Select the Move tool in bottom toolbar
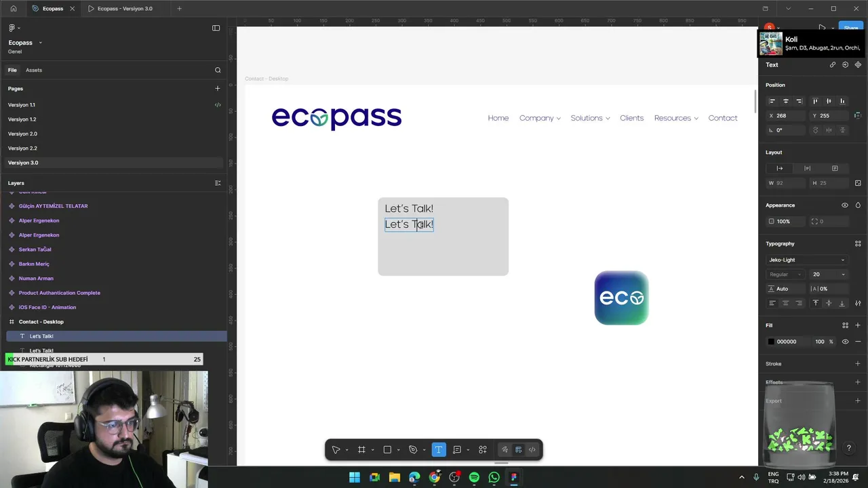Screen dimensions: 868x488 pos(336,449)
